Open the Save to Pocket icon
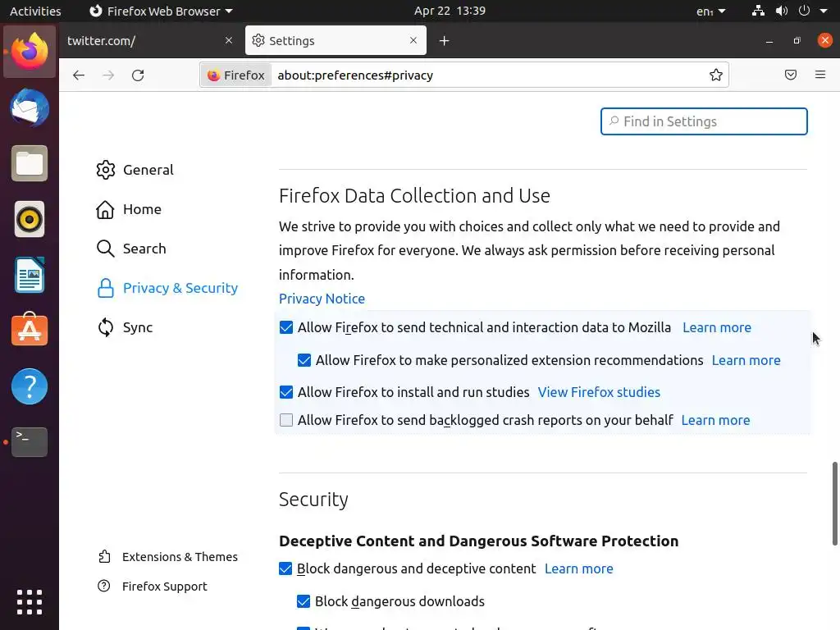The height and width of the screenshot is (630, 840). [791, 75]
